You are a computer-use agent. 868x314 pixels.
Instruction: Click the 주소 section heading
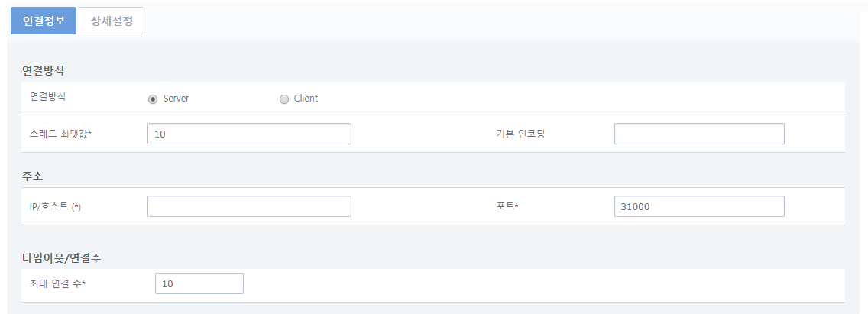click(32, 176)
